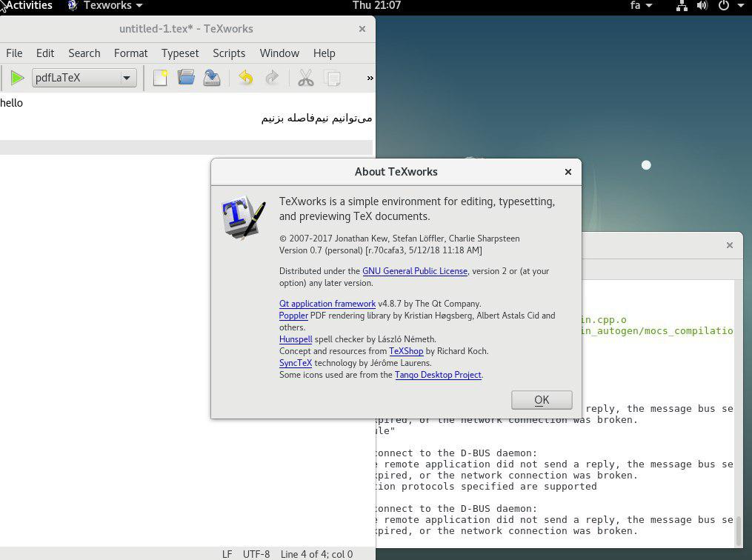This screenshot has height=560, width=752.
Task: Open GNOME Activities overview
Action: point(29,6)
